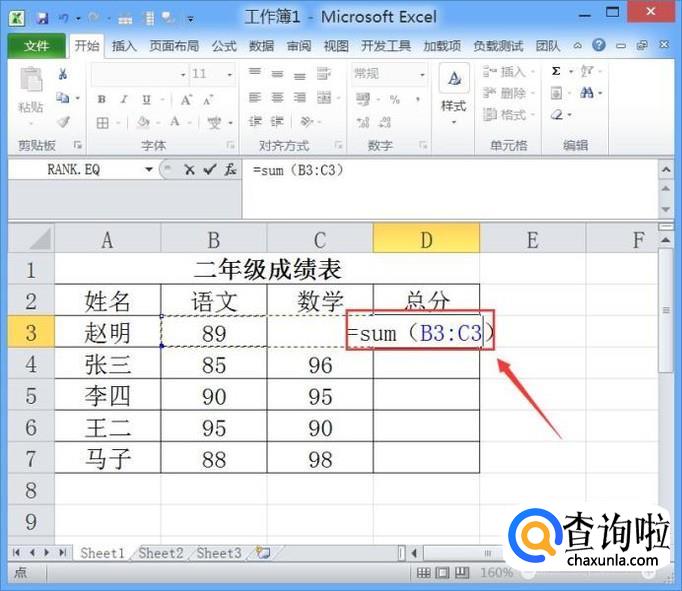Screen dimensions: 682x591
Task: Expand the formula bar with the chevron
Action: point(666,170)
